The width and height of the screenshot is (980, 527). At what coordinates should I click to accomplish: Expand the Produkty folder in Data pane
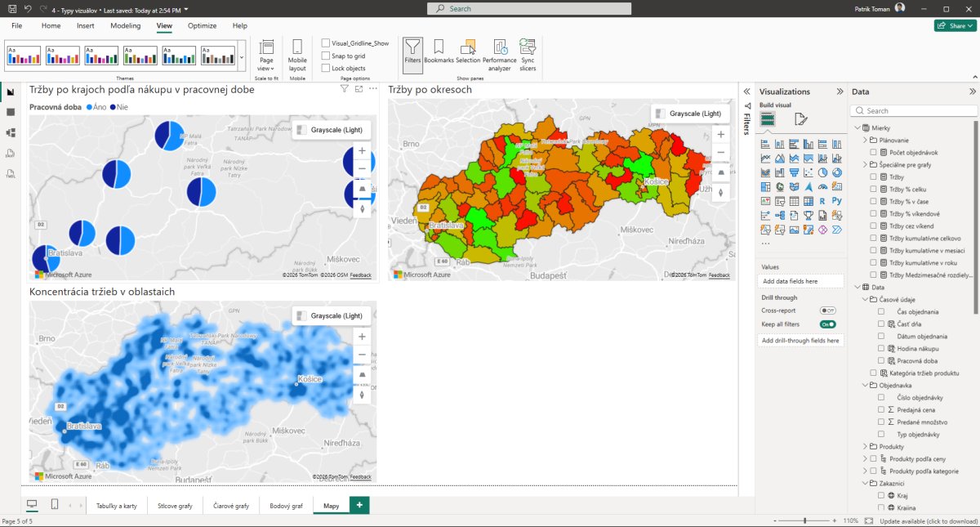tap(866, 447)
